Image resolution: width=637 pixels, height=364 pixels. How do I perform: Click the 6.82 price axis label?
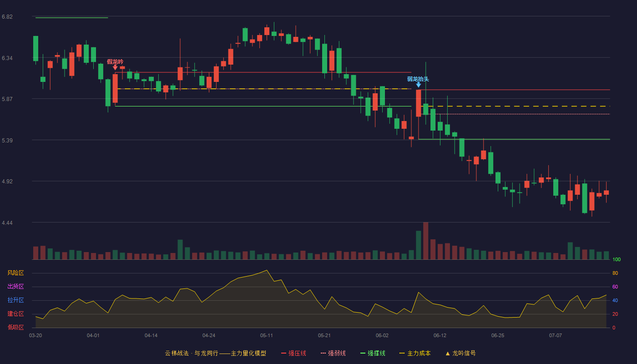point(7,17)
